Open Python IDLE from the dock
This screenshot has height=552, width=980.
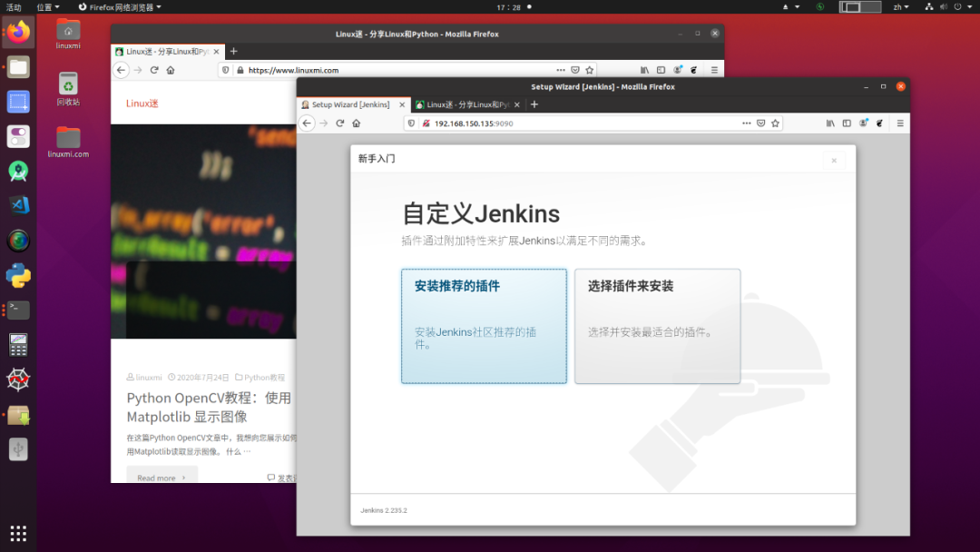pyautogui.click(x=18, y=275)
